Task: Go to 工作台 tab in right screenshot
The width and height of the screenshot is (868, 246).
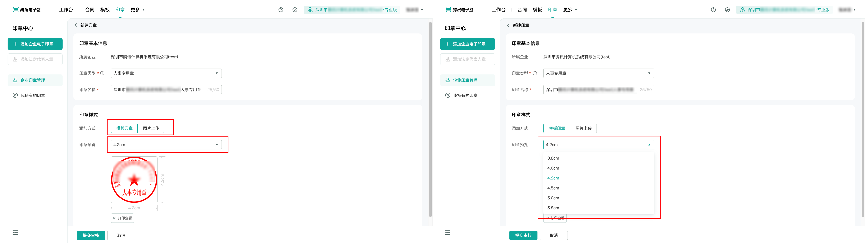Action: [499, 10]
